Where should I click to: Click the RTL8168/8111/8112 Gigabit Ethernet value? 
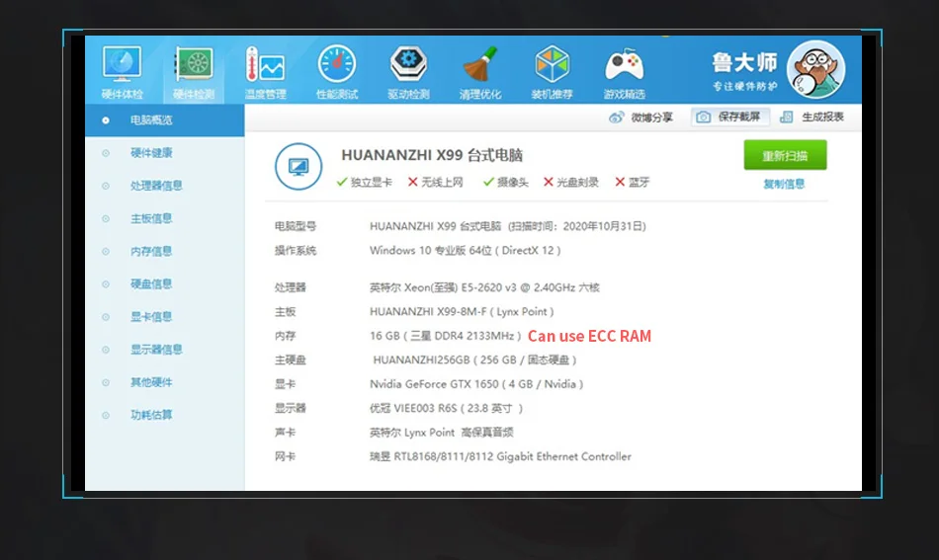pyautogui.click(x=501, y=456)
